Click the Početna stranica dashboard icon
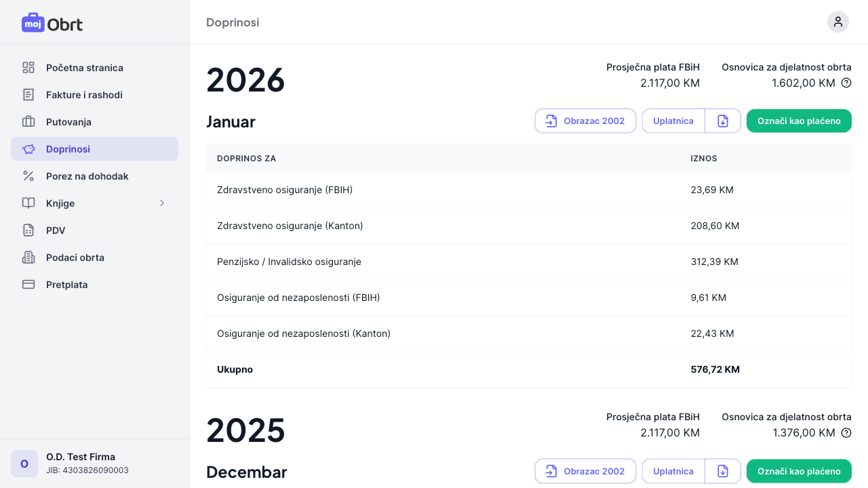Image resolution: width=868 pixels, height=488 pixels. tap(28, 68)
